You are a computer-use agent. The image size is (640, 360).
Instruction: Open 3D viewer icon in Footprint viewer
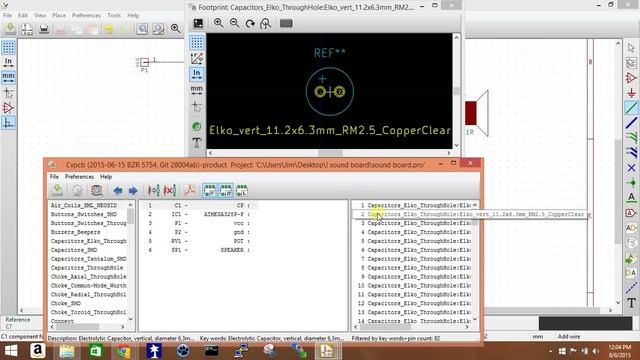pyautogui.click(x=286, y=23)
